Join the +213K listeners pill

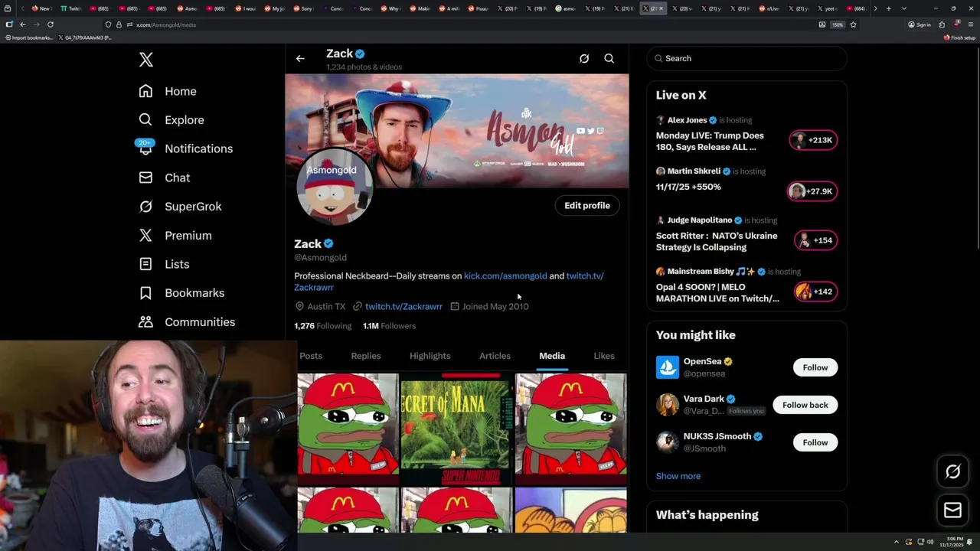click(813, 140)
